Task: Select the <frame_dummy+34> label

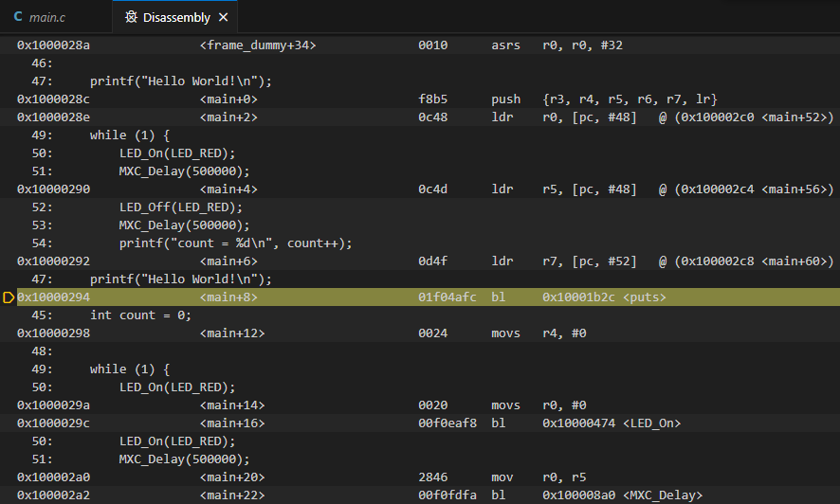Action: coord(258,45)
